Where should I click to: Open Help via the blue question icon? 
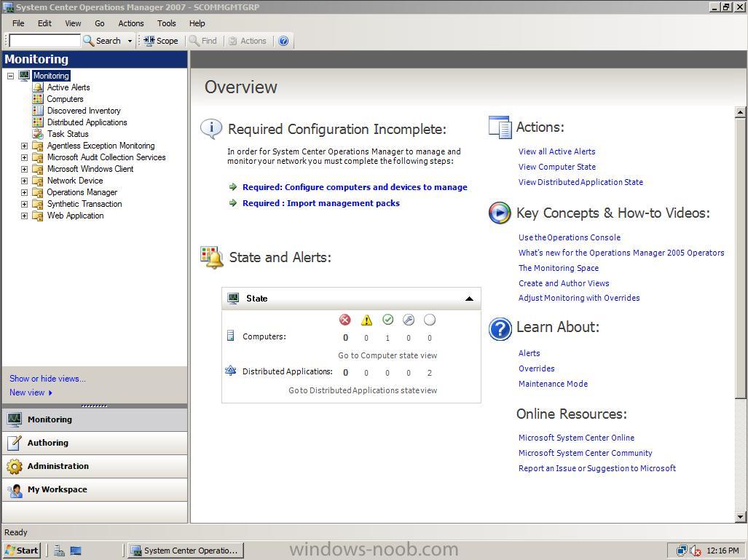click(283, 41)
